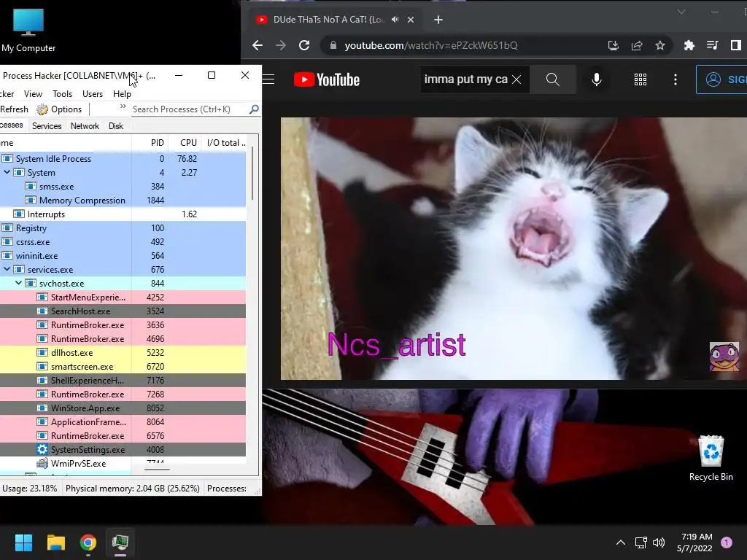
Task: Go to YouTube home via logo
Action: tap(327, 79)
